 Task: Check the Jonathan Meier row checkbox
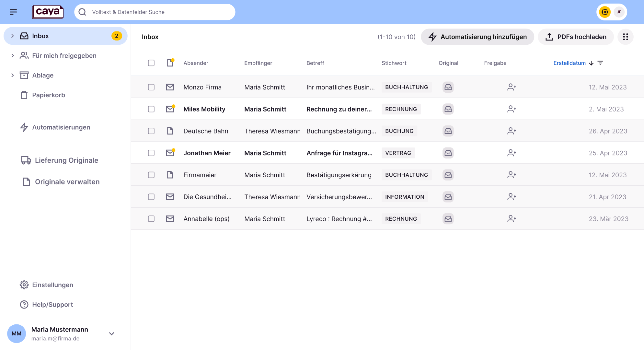pos(151,153)
